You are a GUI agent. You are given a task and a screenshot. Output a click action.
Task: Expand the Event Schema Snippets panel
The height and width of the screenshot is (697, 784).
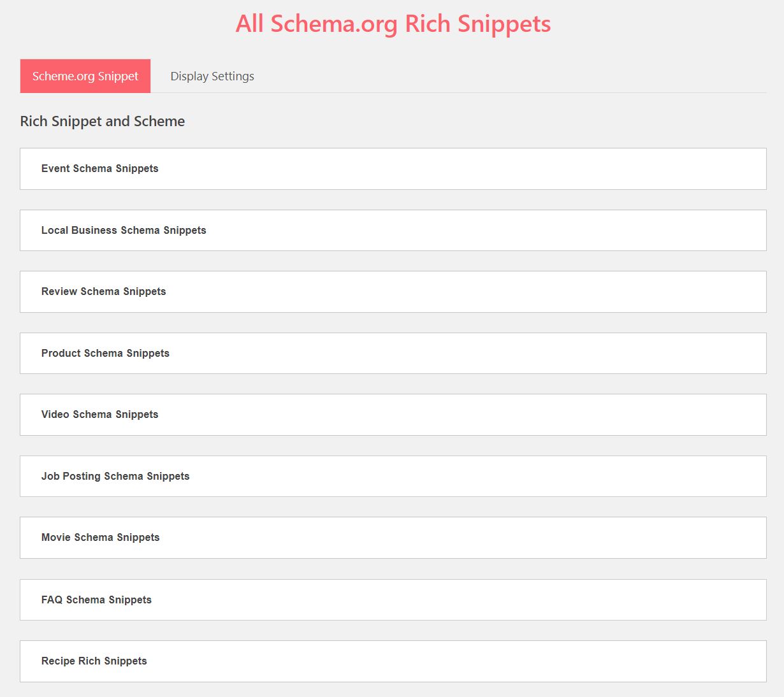(x=393, y=169)
